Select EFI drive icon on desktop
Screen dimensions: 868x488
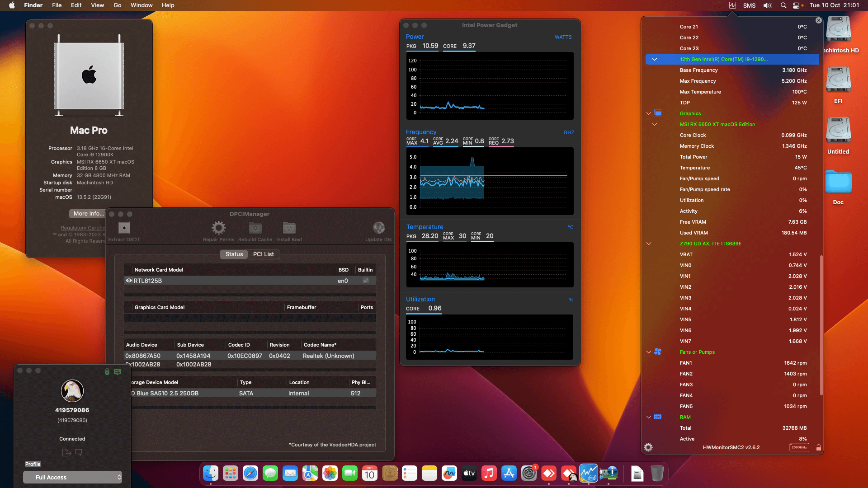(838, 80)
